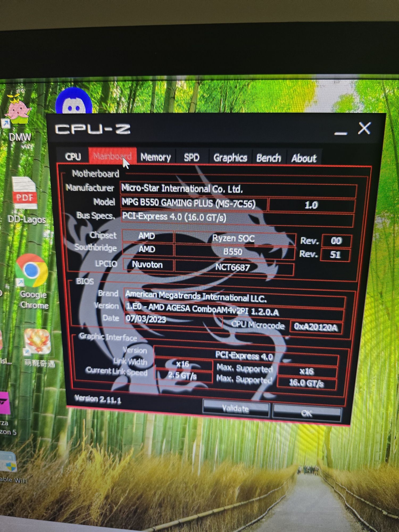The image size is (399, 532).
Task: Click the chipset Rev. value 00
Action: pos(336,241)
